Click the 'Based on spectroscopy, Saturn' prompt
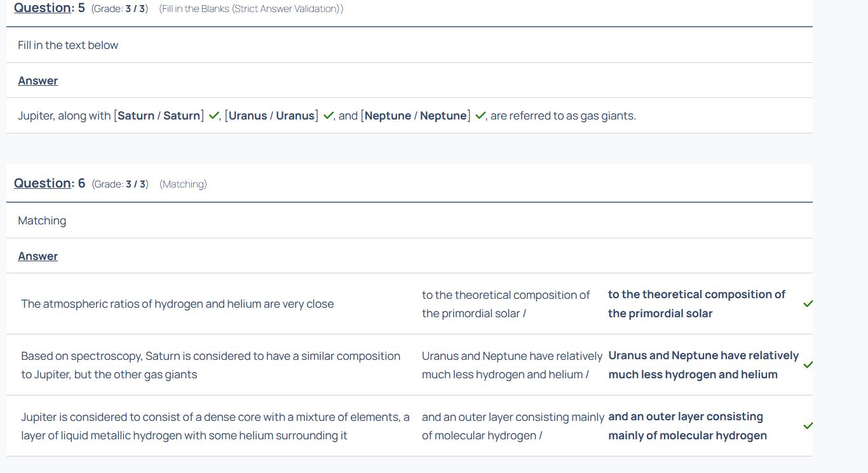Image resolution: width=868 pixels, height=473 pixels. coord(211,365)
